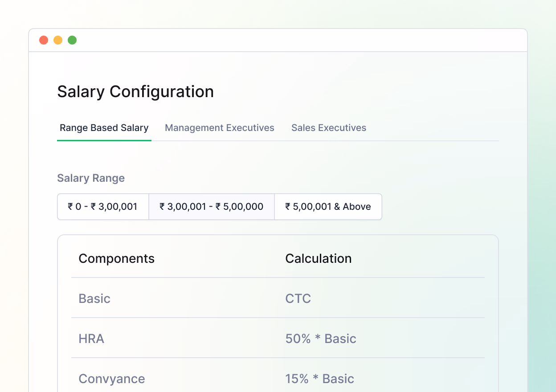This screenshot has width=556, height=392.
Task: Click the 50% * Basic formula
Action: tap(321, 339)
